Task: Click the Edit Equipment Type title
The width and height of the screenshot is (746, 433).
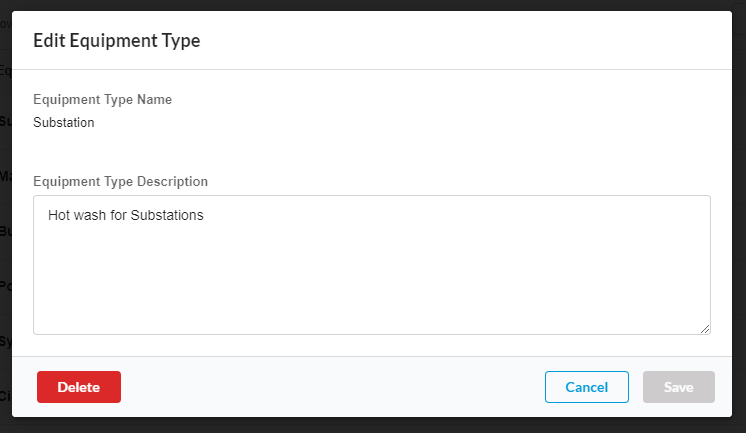Action: (117, 41)
